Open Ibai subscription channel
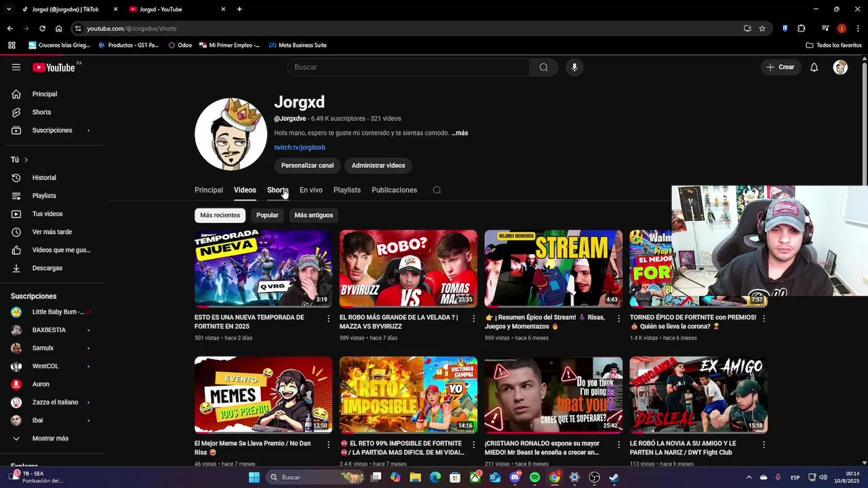 click(x=54, y=420)
